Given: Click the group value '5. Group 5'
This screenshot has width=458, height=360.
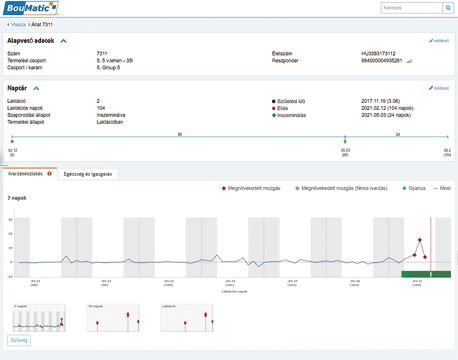Looking at the screenshot, I should pyautogui.click(x=108, y=67).
